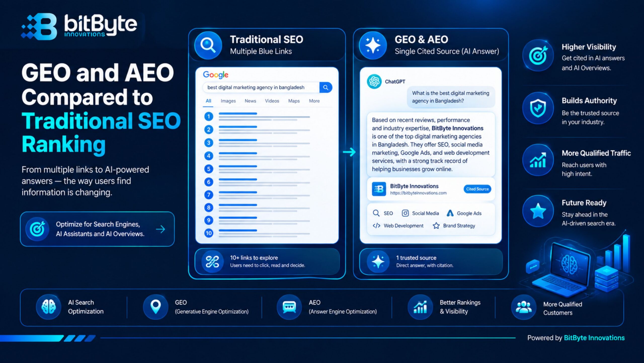644x363 pixels.
Task: Open the Videos tab
Action: (272, 101)
